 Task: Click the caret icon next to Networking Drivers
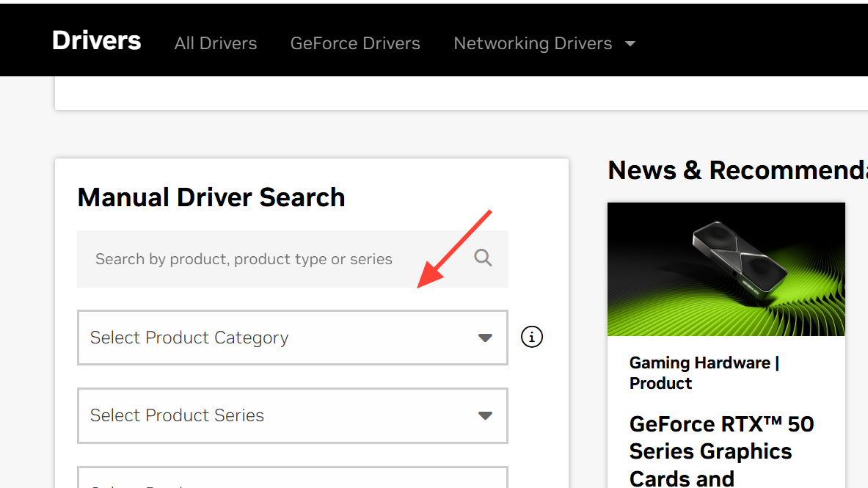point(630,44)
